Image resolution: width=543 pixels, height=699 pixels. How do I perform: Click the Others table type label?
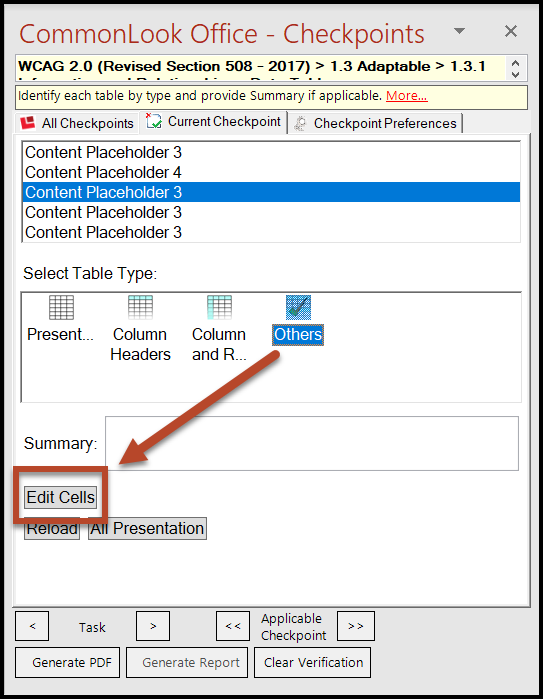[x=298, y=334]
